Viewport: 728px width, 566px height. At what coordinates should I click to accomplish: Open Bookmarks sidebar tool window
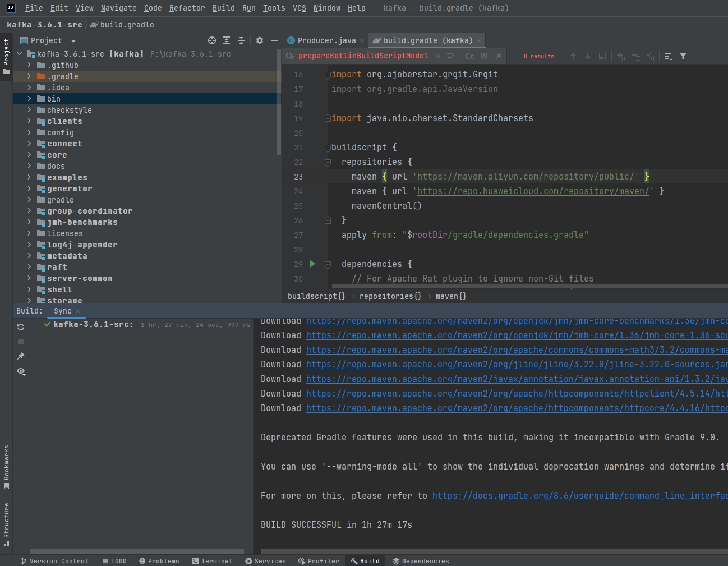coord(6,467)
